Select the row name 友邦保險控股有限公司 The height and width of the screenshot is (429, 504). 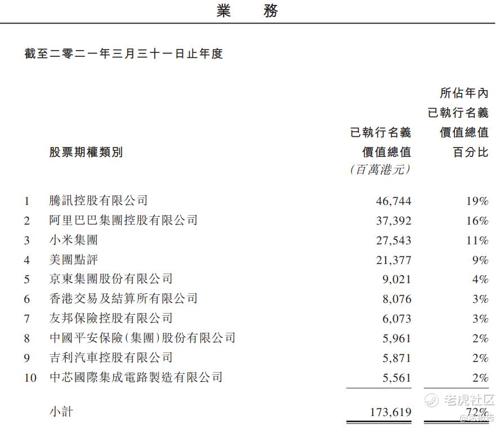coord(111,318)
